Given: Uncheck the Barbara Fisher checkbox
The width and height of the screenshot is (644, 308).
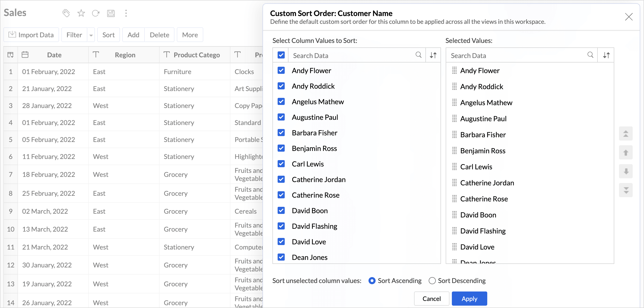Looking at the screenshot, I should click(281, 133).
